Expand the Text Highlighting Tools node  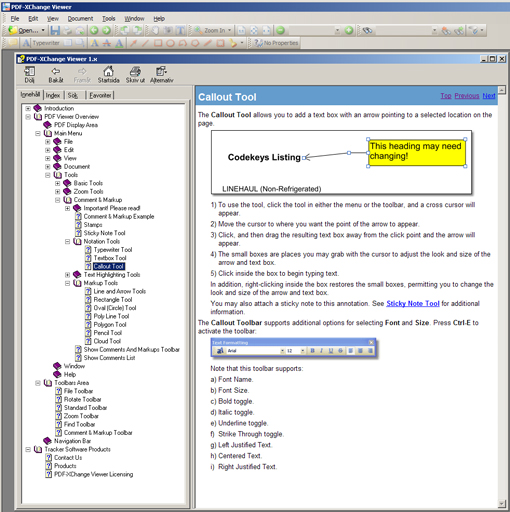coord(67,275)
